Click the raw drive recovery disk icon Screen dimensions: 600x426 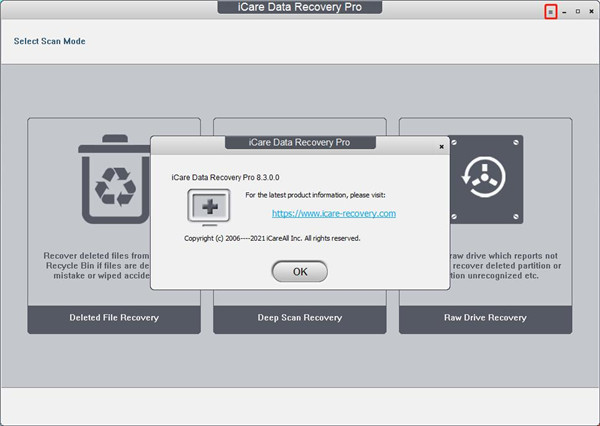pos(486,179)
